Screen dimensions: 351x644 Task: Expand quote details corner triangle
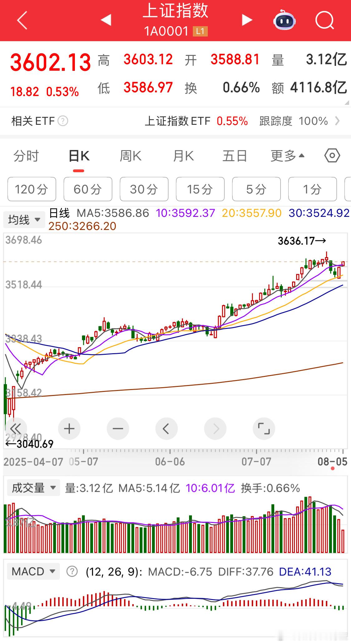click(x=346, y=102)
